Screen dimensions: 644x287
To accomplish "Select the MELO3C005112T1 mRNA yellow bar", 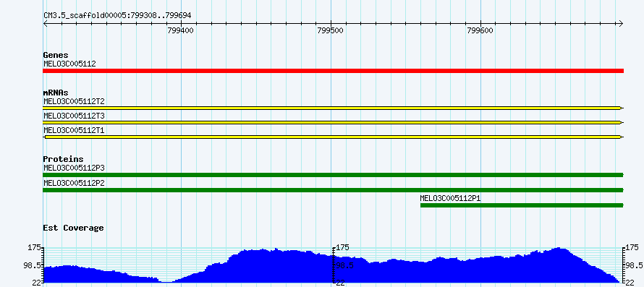I will (333, 137).
